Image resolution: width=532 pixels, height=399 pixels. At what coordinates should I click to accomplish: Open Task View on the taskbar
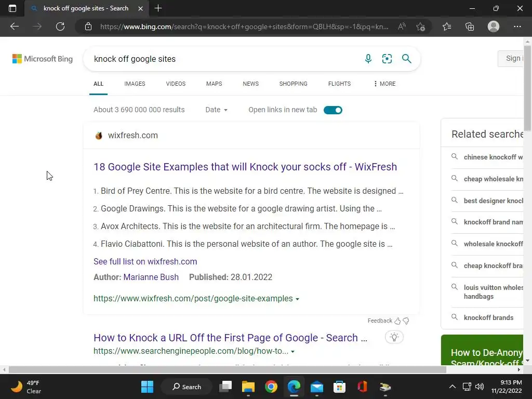point(225,387)
